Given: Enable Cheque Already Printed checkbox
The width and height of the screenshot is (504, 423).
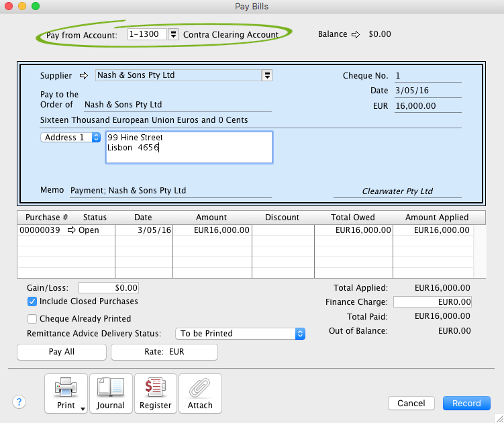Looking at the screenshot, I should pos(32,319).
